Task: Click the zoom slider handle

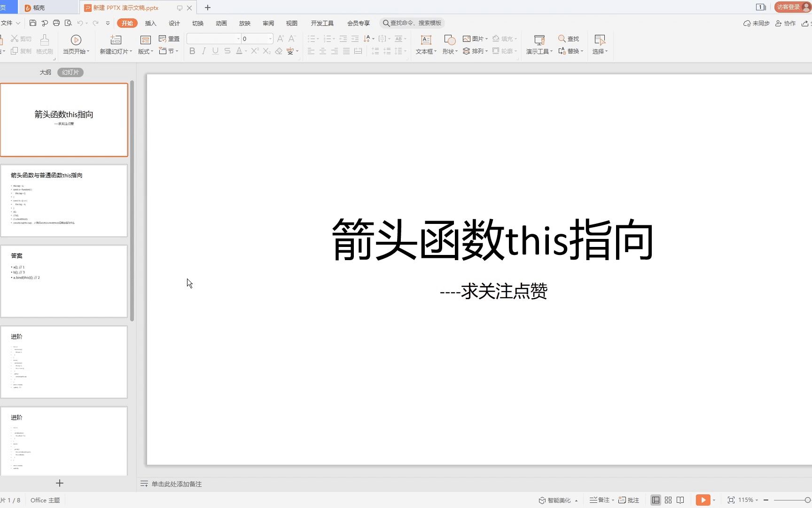Action: tap(807, 500)
